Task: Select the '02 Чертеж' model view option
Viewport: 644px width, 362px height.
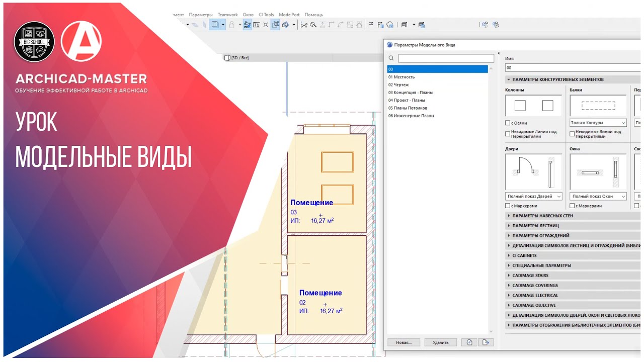Action: pos(437,84)
